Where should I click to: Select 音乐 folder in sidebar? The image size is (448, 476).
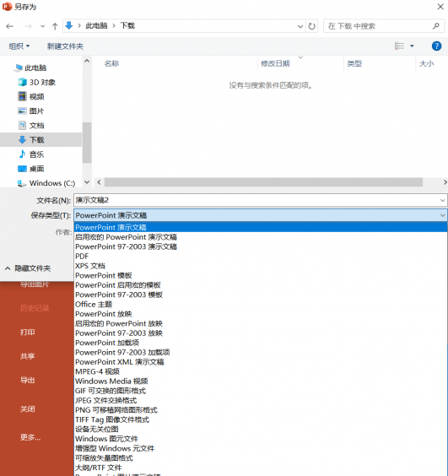[31, 154]
